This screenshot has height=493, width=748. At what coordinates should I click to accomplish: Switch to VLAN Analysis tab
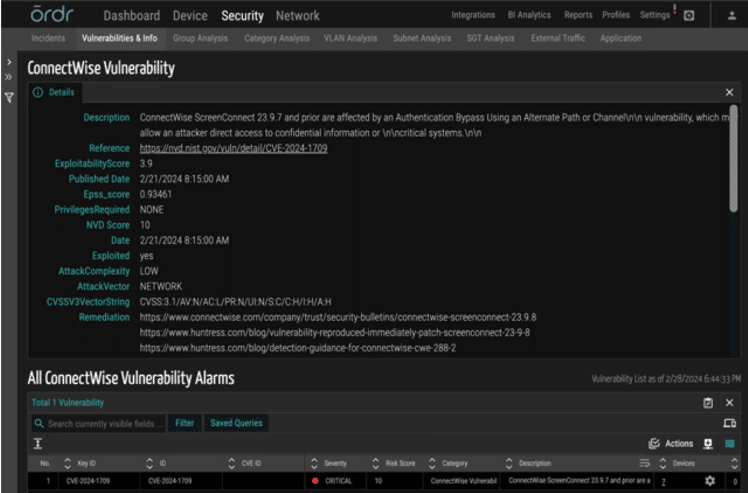click(x=351, y=38)
